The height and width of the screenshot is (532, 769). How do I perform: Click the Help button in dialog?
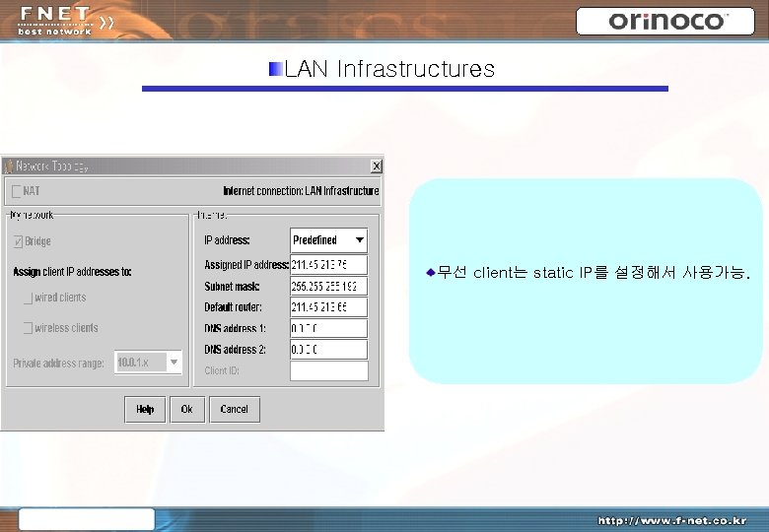145,409
